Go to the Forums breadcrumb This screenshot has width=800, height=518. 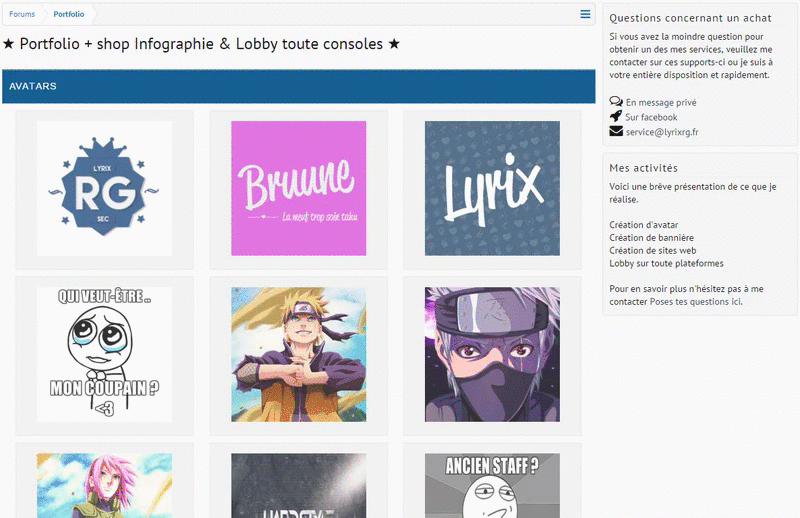tap(22, 14)
